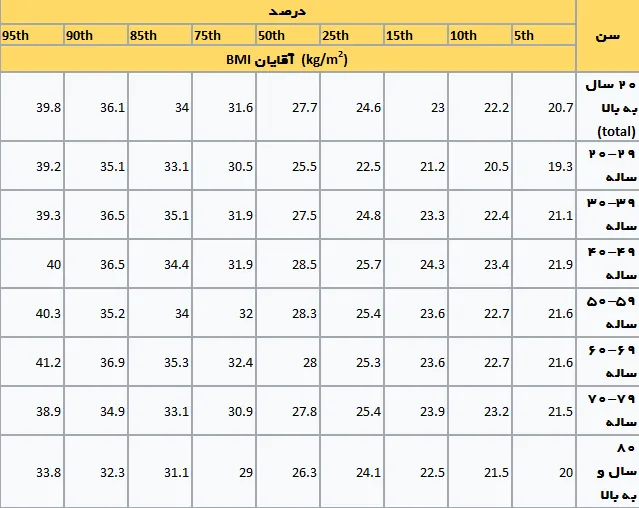Click the 15th percentile header
The width and height of the screenshot is (639, 508).
pos(416,35)
